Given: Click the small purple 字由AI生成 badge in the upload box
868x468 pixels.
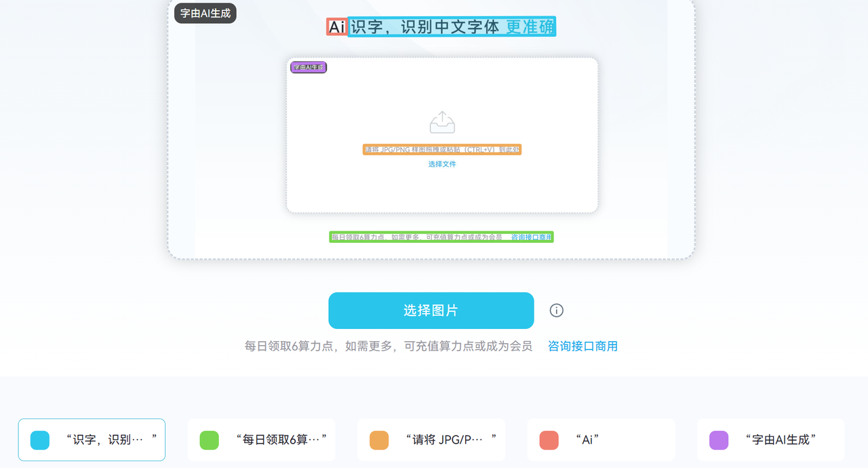Looking at the screenshot, I should tap(309, 67).
